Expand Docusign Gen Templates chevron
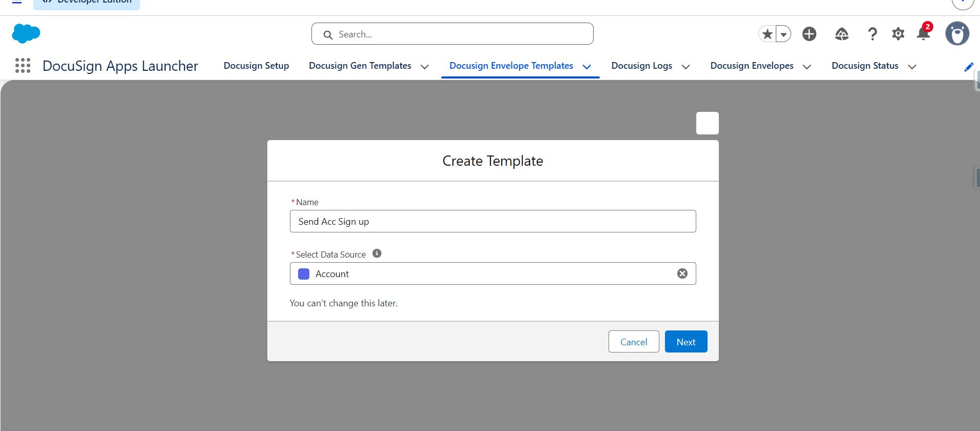Viewport: 980px width, 431px height. (x=425, y=67)
